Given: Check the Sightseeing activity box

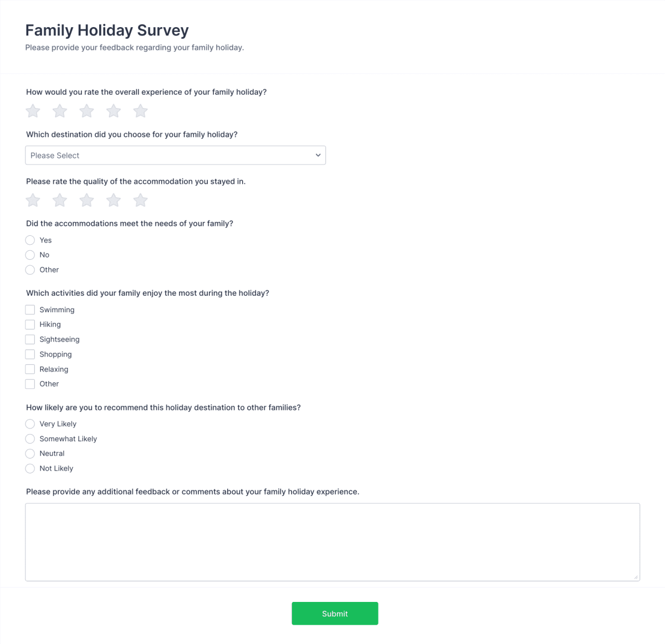Looking at the screenshot, I should (29, 339).
